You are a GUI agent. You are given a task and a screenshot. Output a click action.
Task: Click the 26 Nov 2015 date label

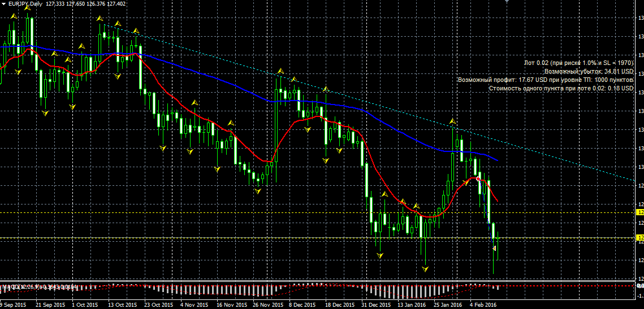[x=269, y=305]
